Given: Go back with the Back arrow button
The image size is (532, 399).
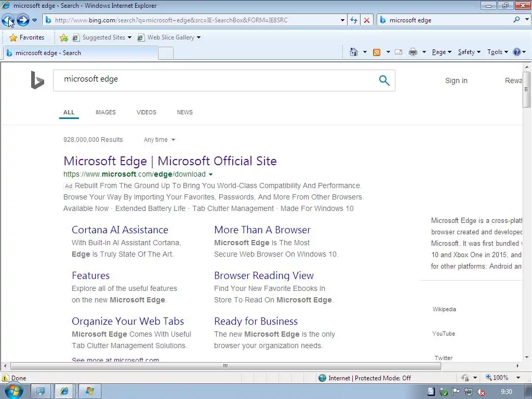Looking at the screenshot, I should (8, 20).
